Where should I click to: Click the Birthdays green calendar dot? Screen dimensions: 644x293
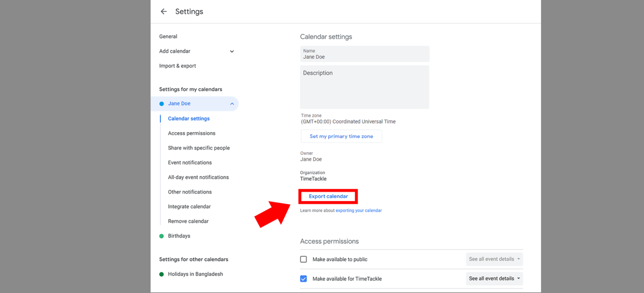coord(161,236)
